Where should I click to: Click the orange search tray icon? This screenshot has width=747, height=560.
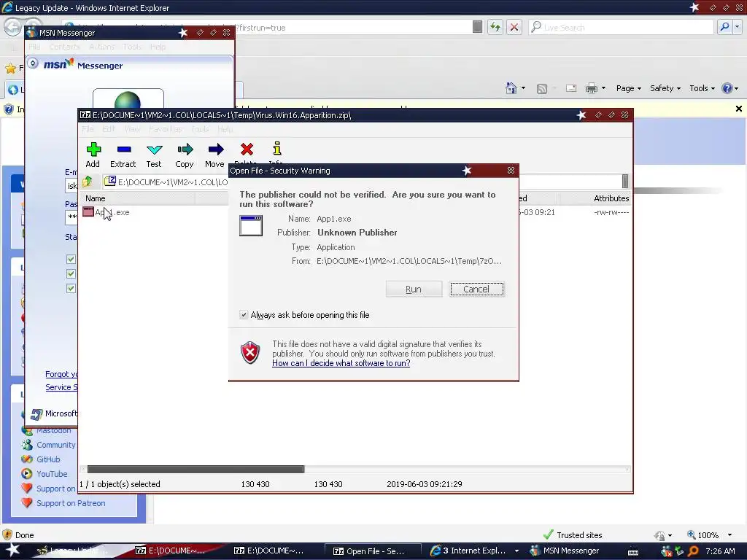[694, 551]
